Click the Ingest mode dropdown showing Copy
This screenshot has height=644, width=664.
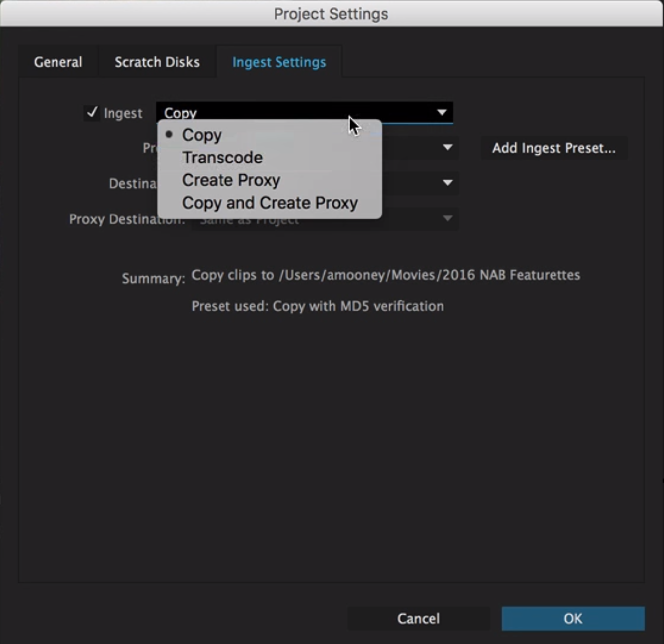[x=304, y=112]
